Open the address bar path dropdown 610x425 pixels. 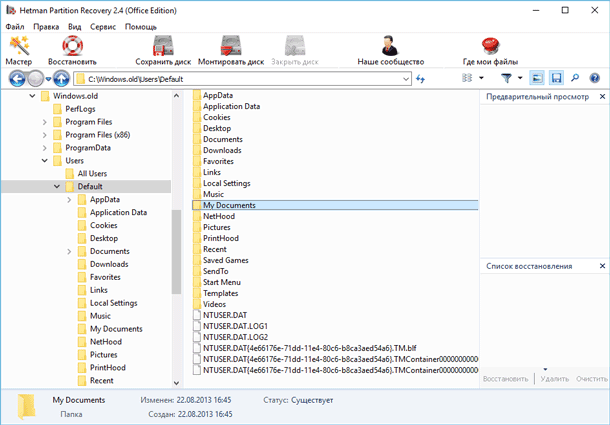coord(406,79)
